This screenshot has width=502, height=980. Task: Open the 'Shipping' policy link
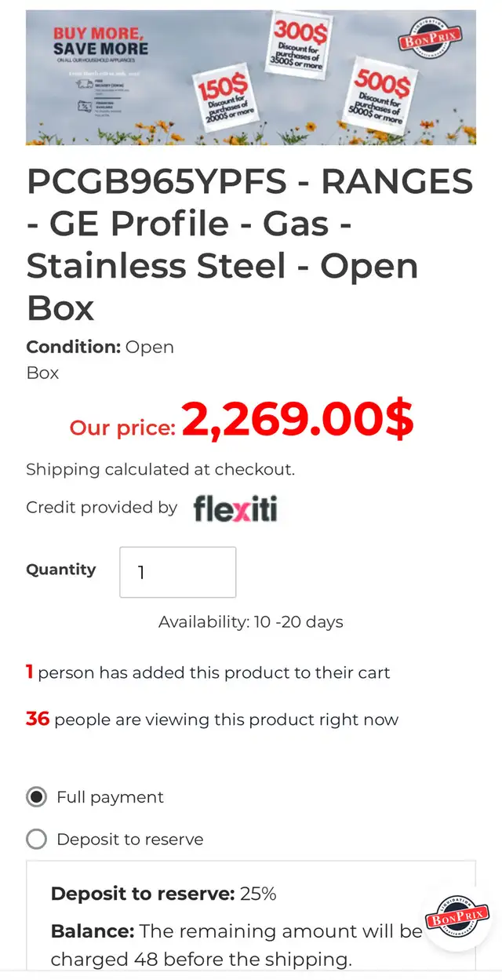(64, 469)
